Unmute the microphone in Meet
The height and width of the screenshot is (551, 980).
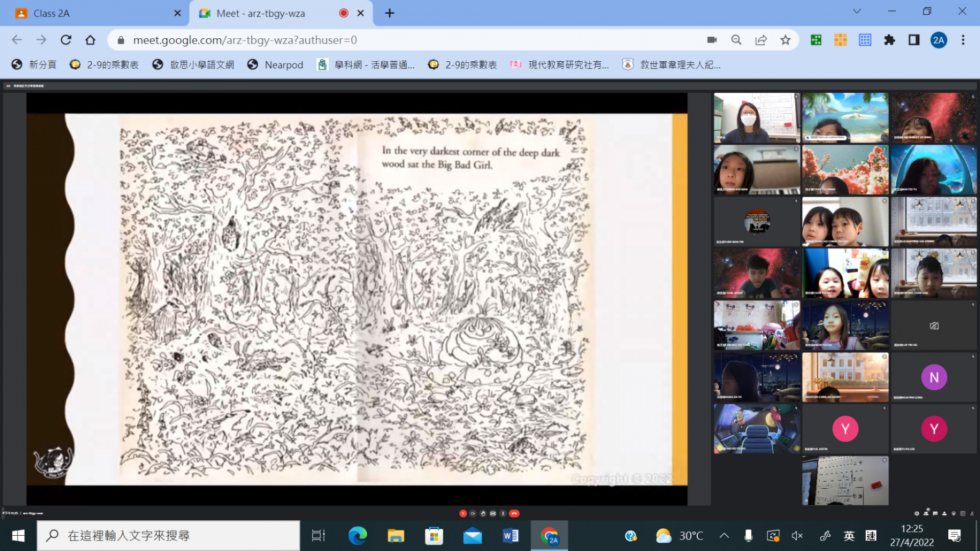click(463, 513)
